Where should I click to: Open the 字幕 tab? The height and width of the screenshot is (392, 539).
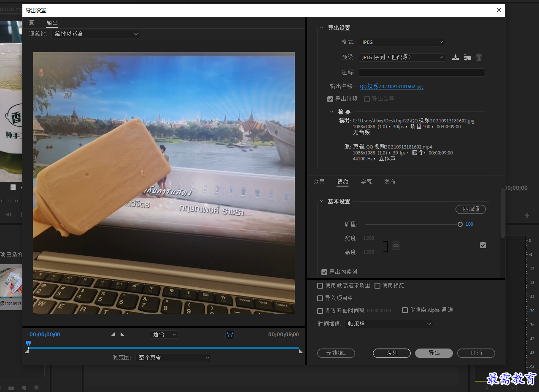coord(367,181)
